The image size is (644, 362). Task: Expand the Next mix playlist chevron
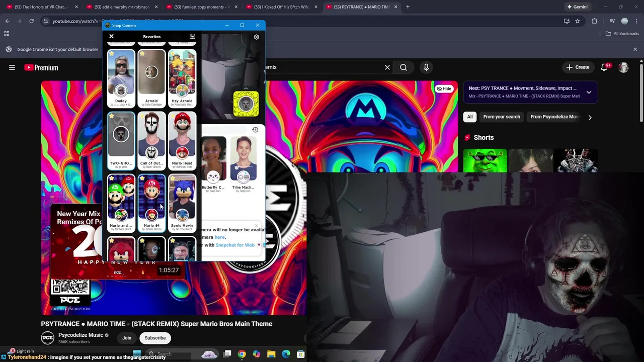pos(589,93)
